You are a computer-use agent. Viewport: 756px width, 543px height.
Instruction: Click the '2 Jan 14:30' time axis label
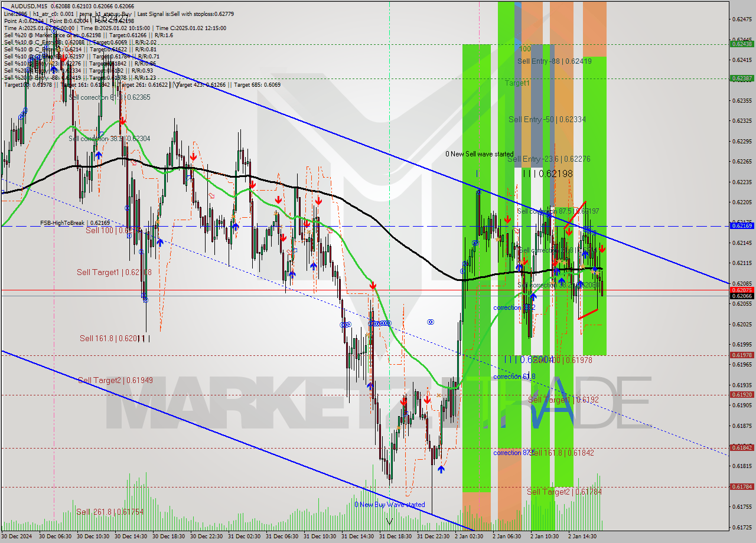click(x=584, y=537)
